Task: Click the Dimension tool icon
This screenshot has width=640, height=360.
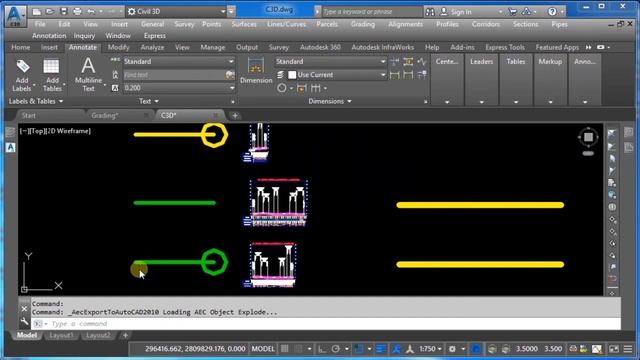Action: click(x=256, y=65)
